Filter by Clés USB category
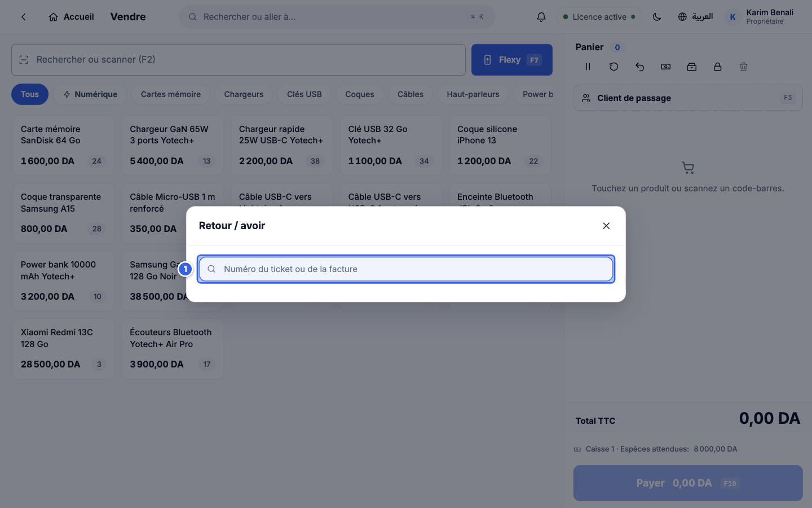812x508 pixels. pyautogui.click(x=304, y=94)
